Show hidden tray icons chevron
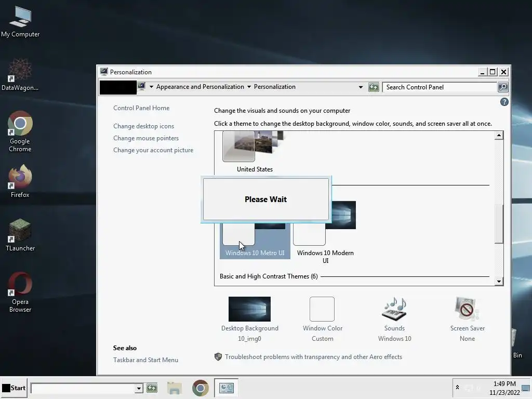 (x=457, y=387)
